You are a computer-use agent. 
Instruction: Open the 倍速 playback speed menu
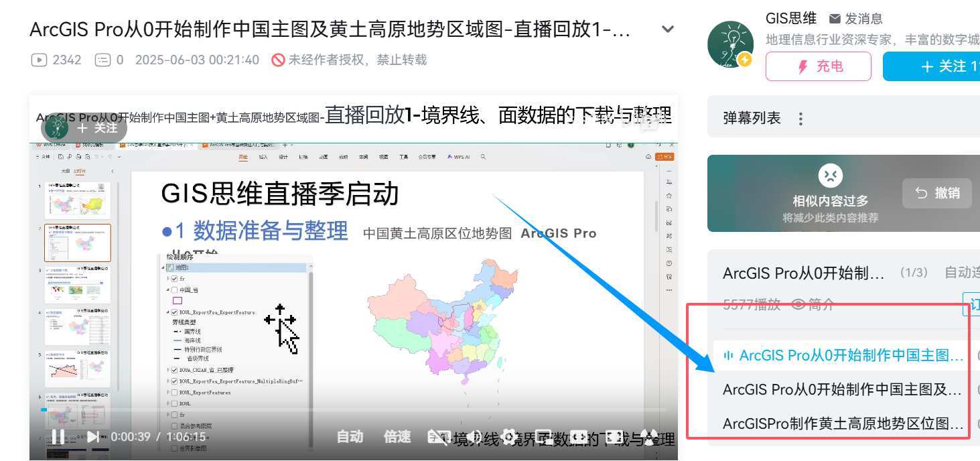pos(397,437)
